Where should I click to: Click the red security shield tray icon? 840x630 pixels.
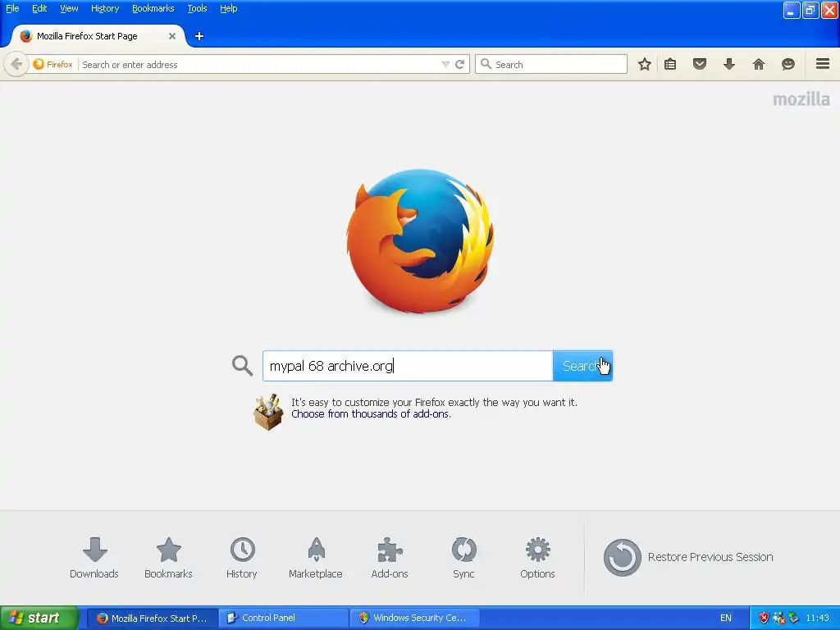(764, 618)
